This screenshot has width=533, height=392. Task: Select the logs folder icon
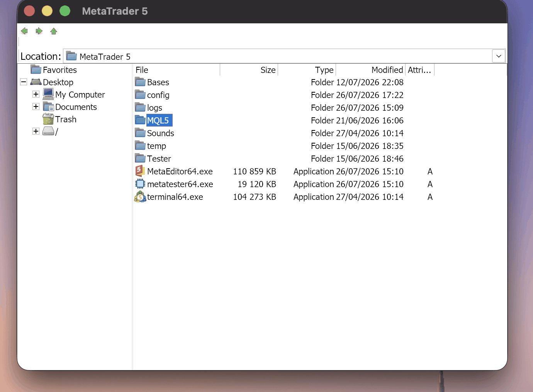click(140, 107)
